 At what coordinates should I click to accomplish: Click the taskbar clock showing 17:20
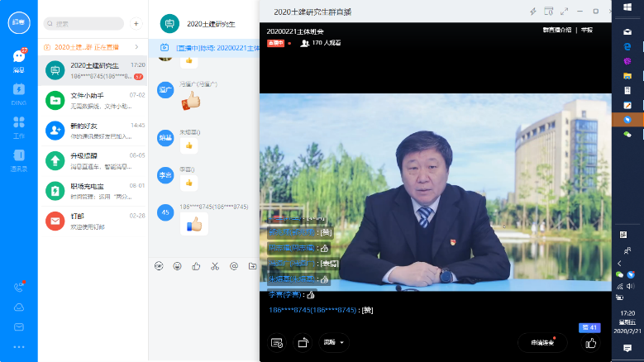pyautogui.click(x=627, y=322)
